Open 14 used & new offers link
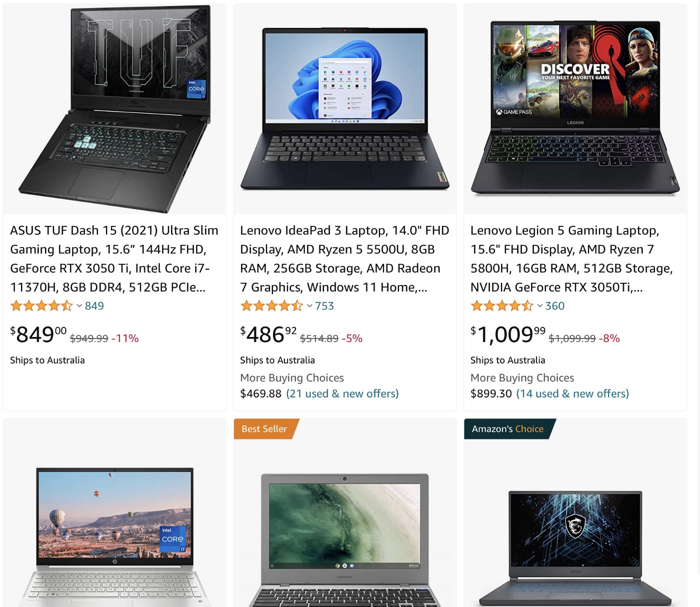 (572, 393)
